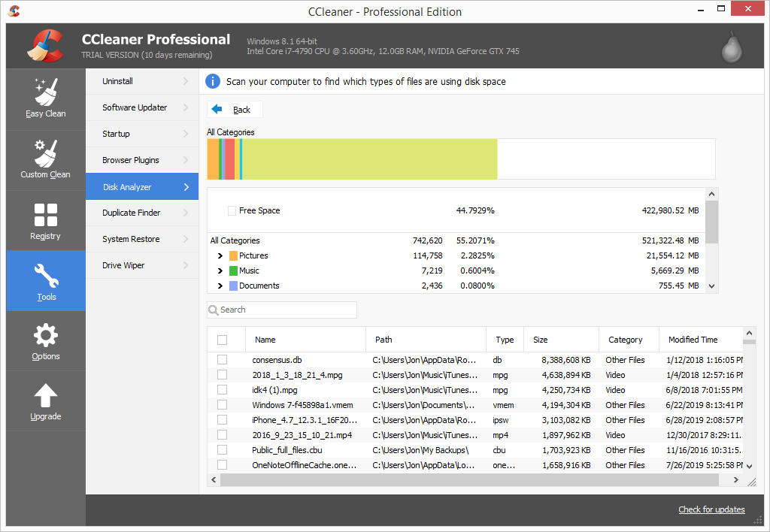
Task: Select the Tools wrench icon
Action: [x=45, y=275]
